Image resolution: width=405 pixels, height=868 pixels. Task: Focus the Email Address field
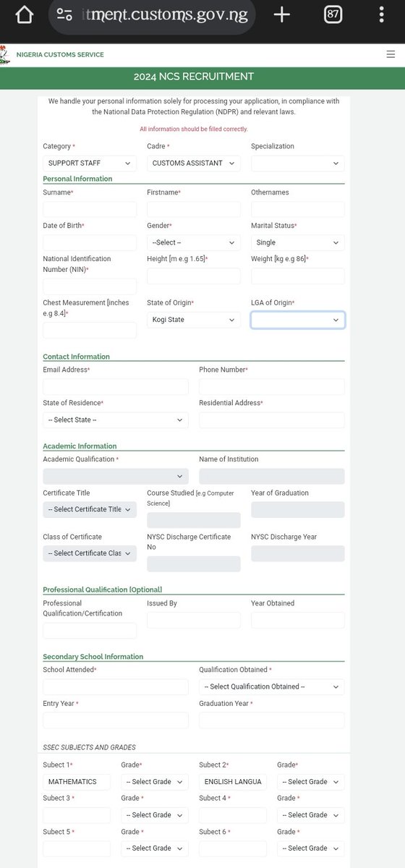(116, 386)
